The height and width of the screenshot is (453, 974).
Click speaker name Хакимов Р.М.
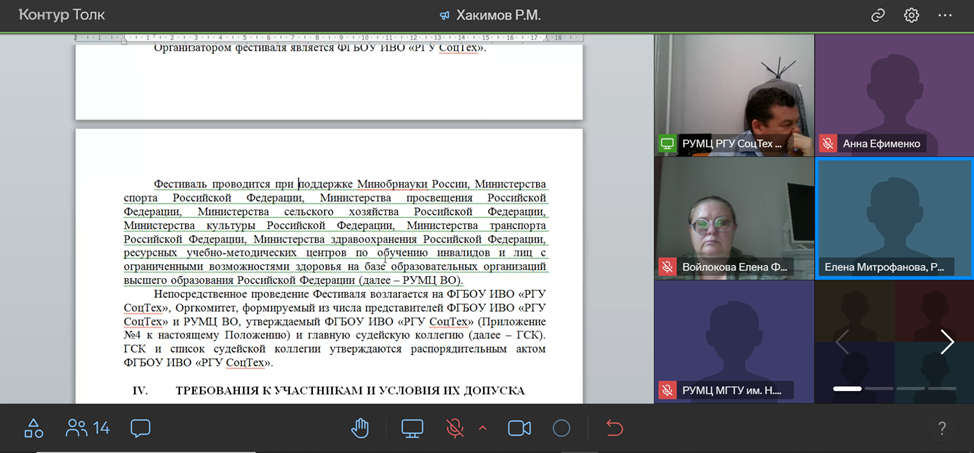499,16
